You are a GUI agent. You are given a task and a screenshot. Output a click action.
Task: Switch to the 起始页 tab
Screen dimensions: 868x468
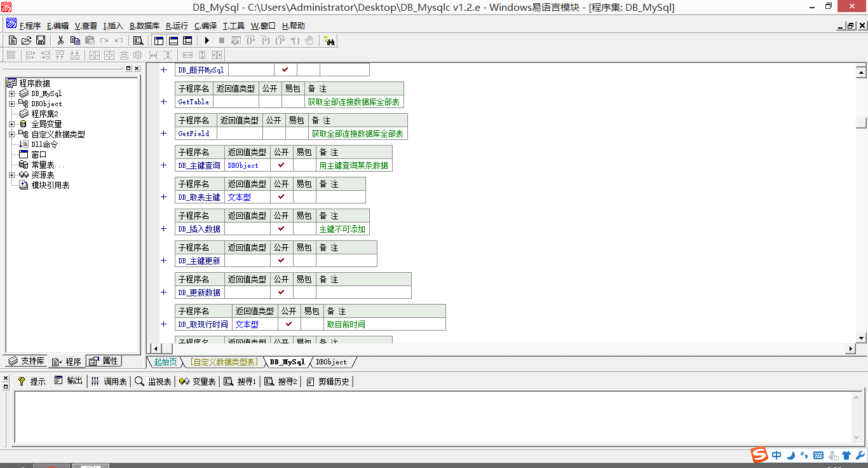click(165, 362)
